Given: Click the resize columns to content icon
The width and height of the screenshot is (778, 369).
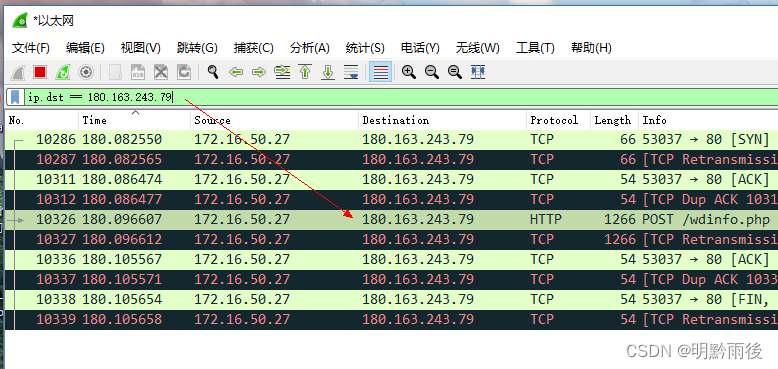Looking at the screenshot, I should coord(478,72).
